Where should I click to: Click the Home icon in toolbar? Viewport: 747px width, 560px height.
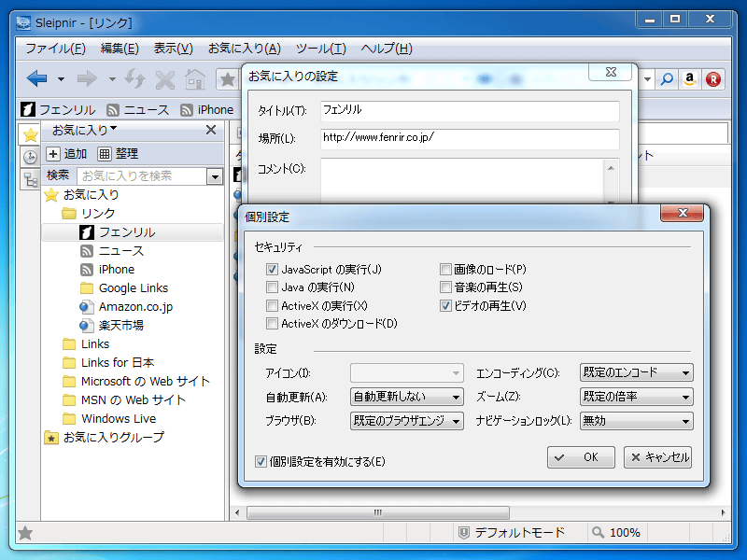(195, 79)
